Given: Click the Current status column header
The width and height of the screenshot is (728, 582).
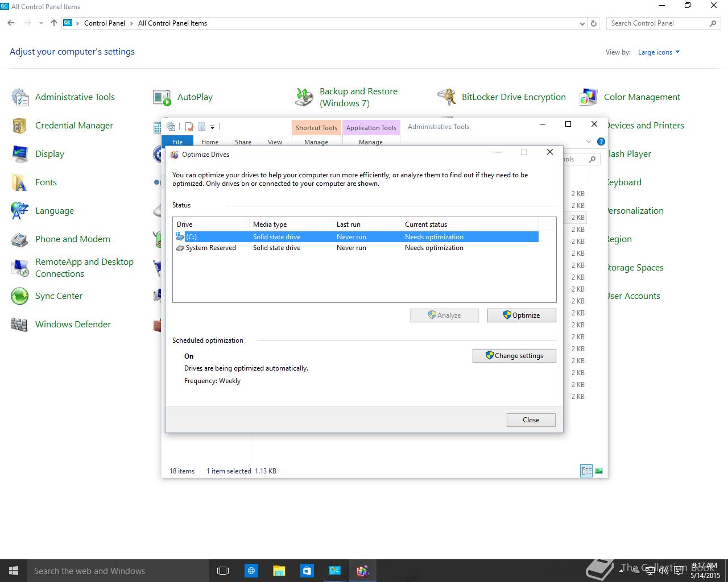Looking at the screenshot, I should click(469, 225).
